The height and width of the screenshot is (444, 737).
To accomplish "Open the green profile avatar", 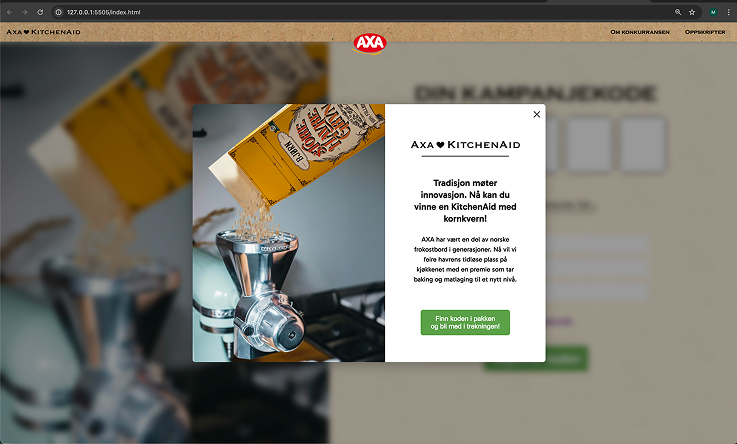I will [x=713, y=12].
